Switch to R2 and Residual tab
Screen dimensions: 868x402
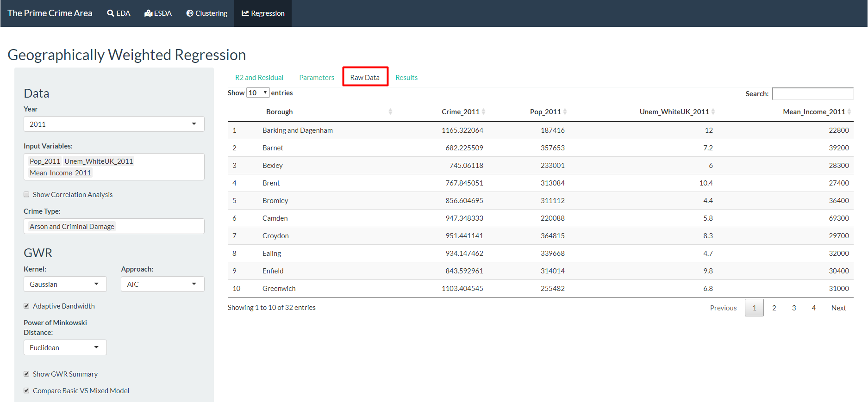(x=259, y=78)
